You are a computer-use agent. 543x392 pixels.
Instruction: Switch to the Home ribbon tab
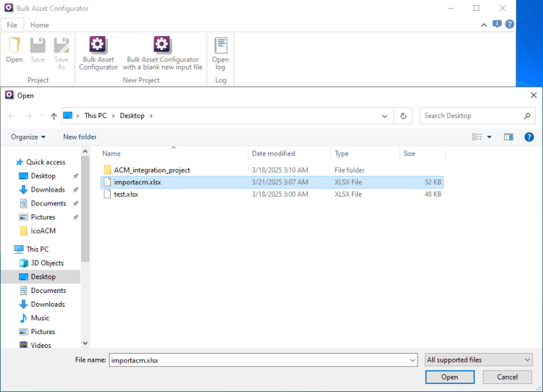tap(39, 25)
